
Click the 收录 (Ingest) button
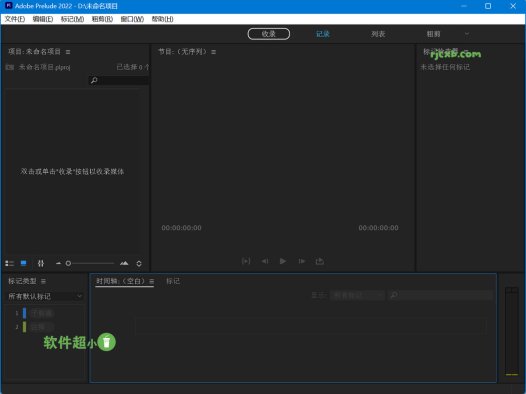click(269, 34)
